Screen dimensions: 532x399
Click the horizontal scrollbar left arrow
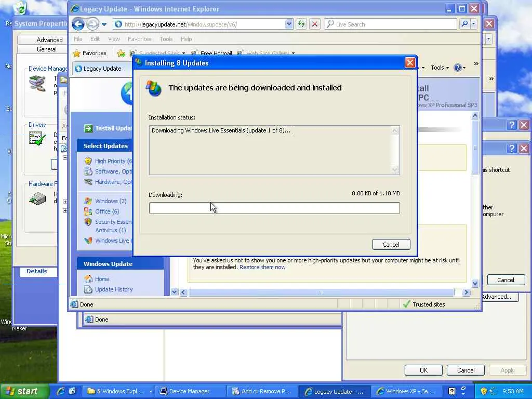(x=183, y=292)
